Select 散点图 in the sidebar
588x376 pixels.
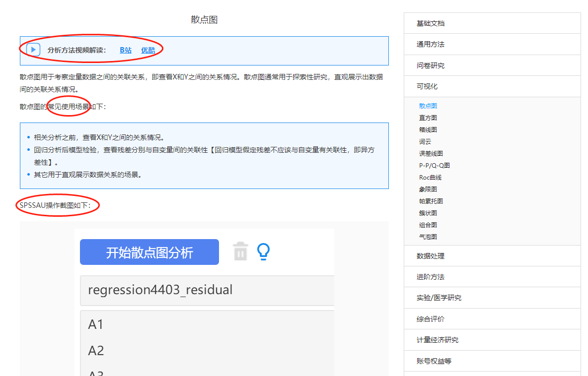click(428, 105)
